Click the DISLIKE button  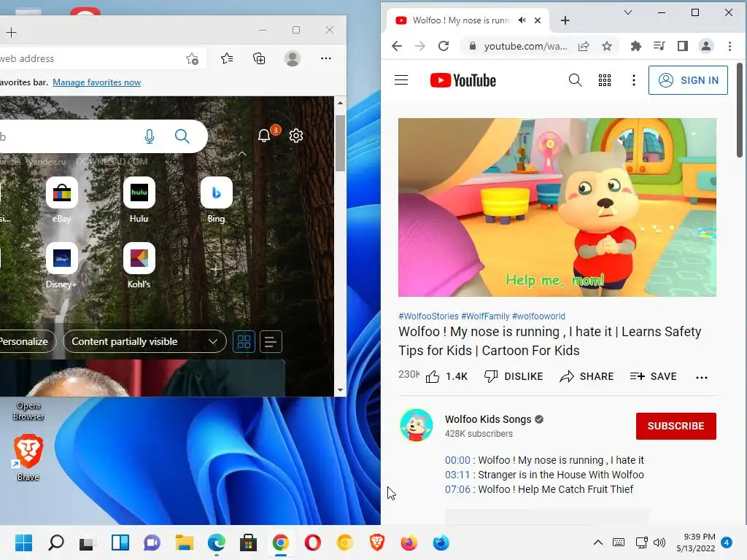point(514,376)
